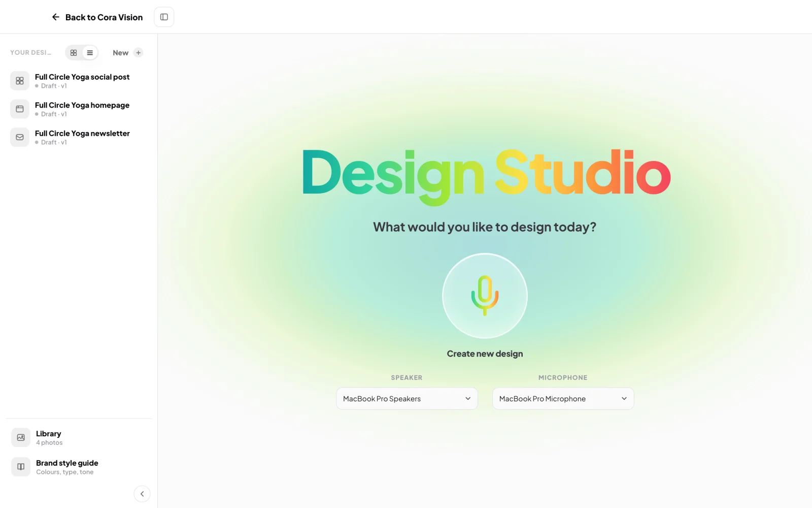Click the YOUR DESI… section heading
The image size is (812, 508).
[x=30, y=53]
